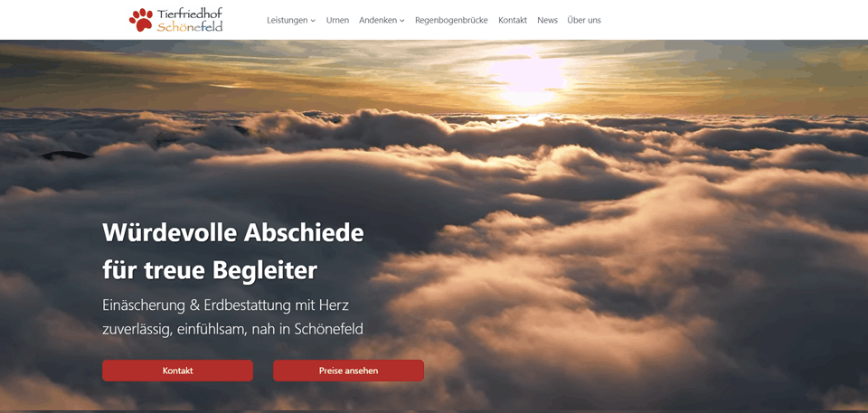Open the News section
Screen dimensions: 868x413
coord(548,20)
